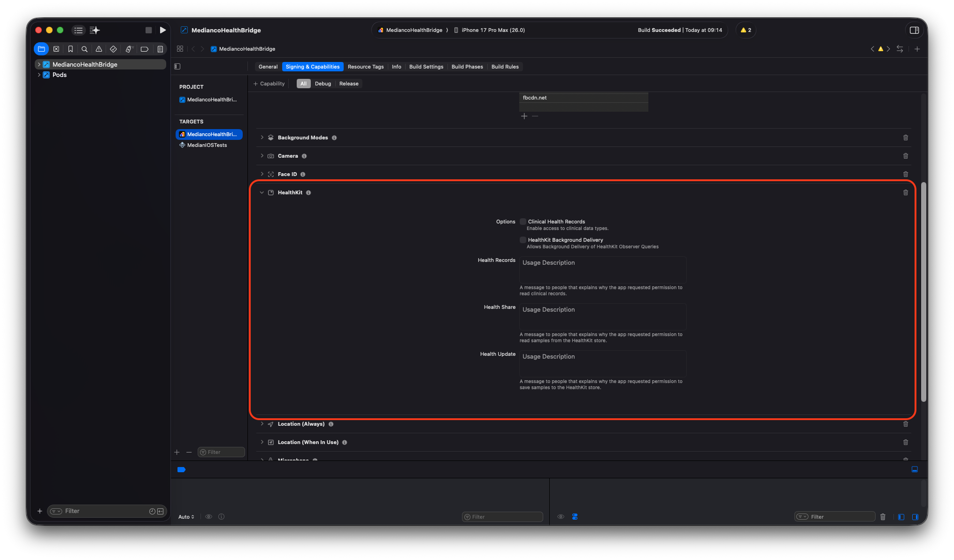Switch to the Build Settings tab
The image size is (954, 560).
click(x=426, y=67)
